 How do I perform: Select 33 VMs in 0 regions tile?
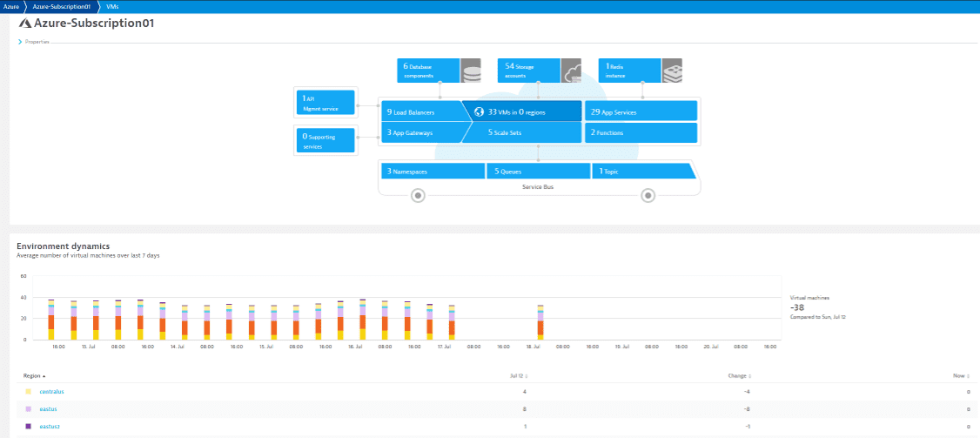point(522,111)
